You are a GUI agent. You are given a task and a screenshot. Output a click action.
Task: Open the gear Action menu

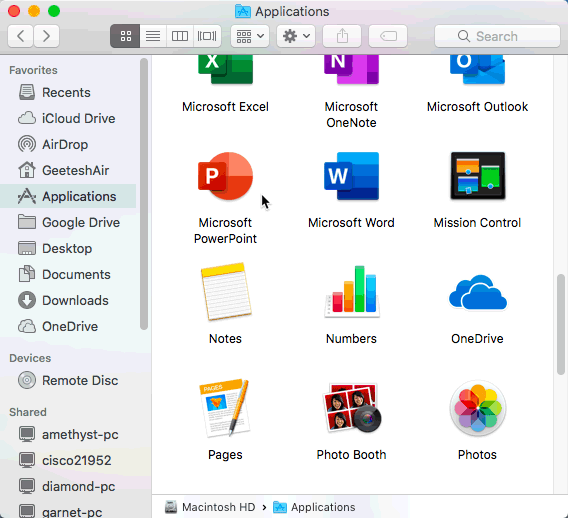[296, 36]
